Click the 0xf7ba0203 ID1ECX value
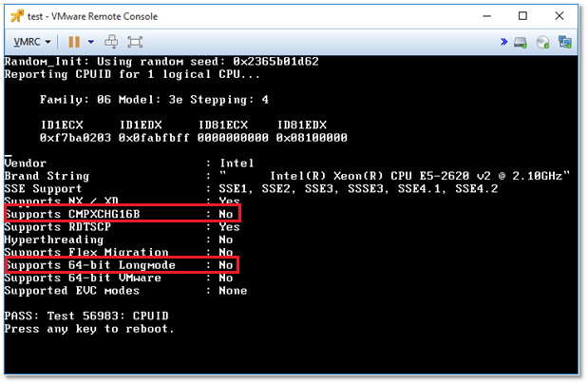The image size is (588, 384). [x=76, y=138]
